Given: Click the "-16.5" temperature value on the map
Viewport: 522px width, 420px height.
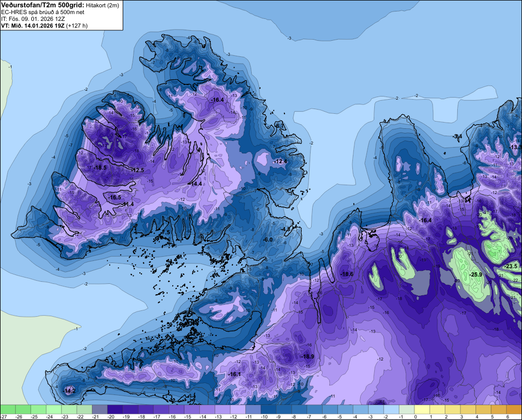Looking at the screenshot, I should 115,197.
